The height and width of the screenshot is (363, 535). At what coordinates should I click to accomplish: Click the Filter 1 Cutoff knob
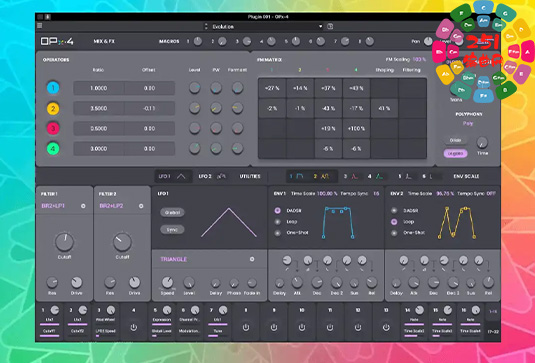[64, 242]
